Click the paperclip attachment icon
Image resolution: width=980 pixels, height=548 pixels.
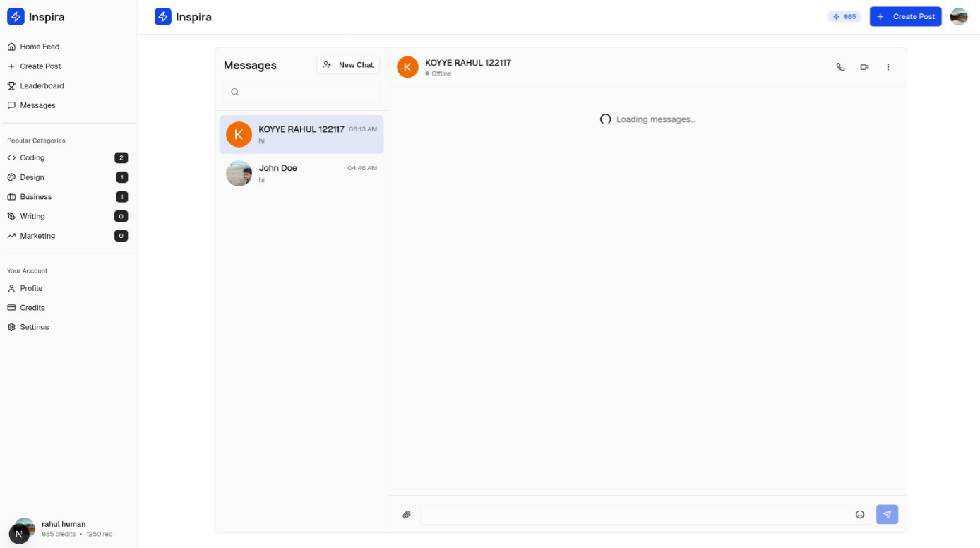click(407, 515)
